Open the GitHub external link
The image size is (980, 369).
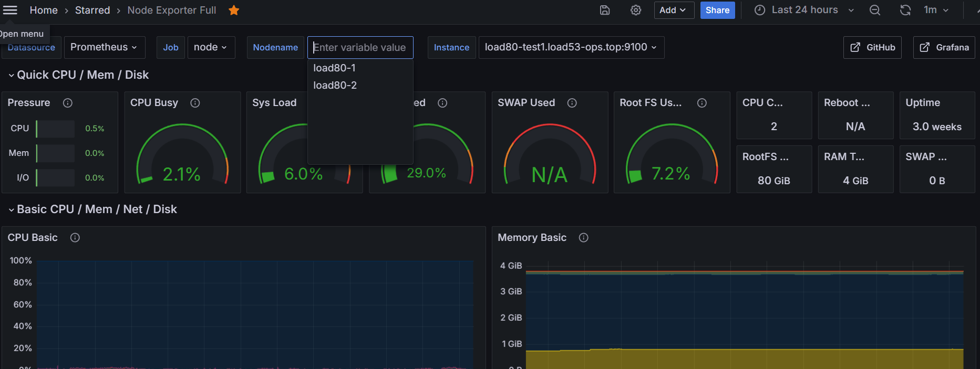[x=872, y=47]
